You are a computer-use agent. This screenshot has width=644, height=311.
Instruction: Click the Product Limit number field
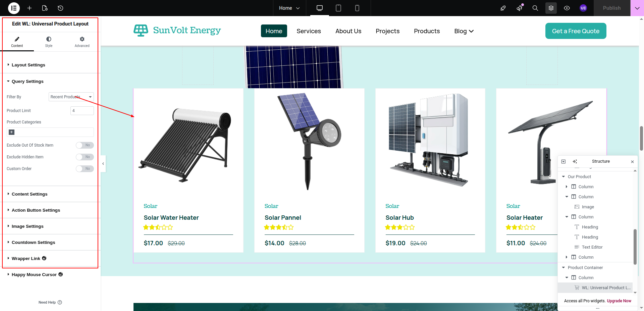(82, 111)
